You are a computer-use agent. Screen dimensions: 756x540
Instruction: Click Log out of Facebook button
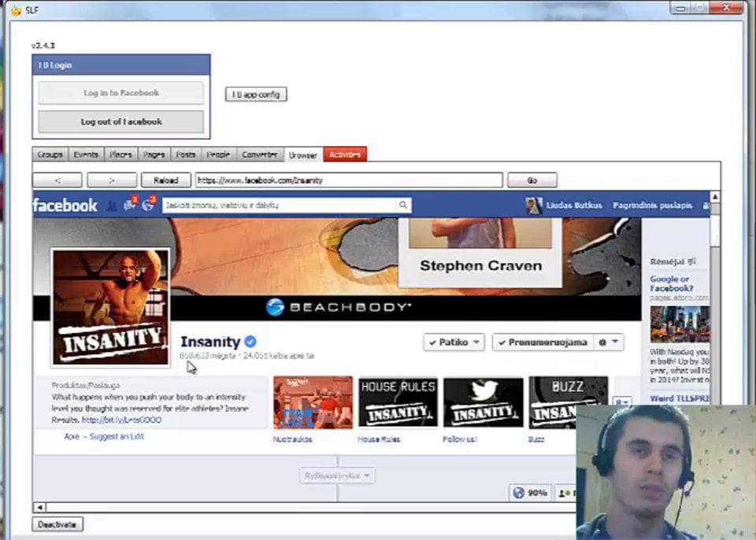click(x=121, y=121)
